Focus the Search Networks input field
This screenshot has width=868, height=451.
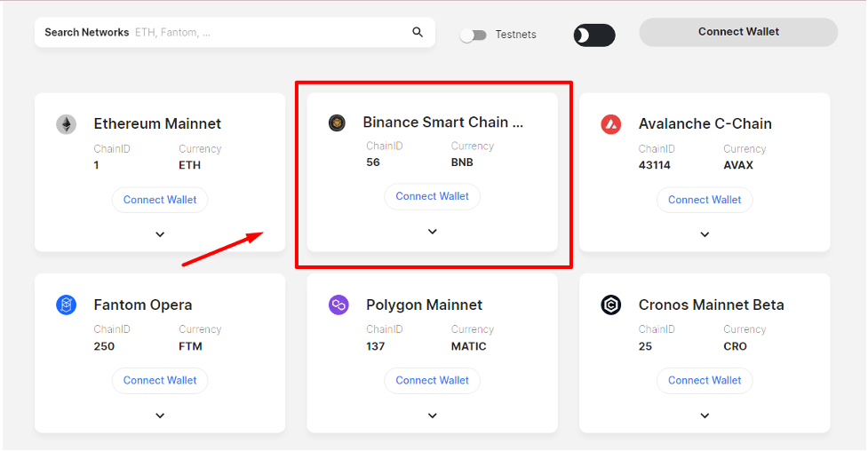pos(235,32)
